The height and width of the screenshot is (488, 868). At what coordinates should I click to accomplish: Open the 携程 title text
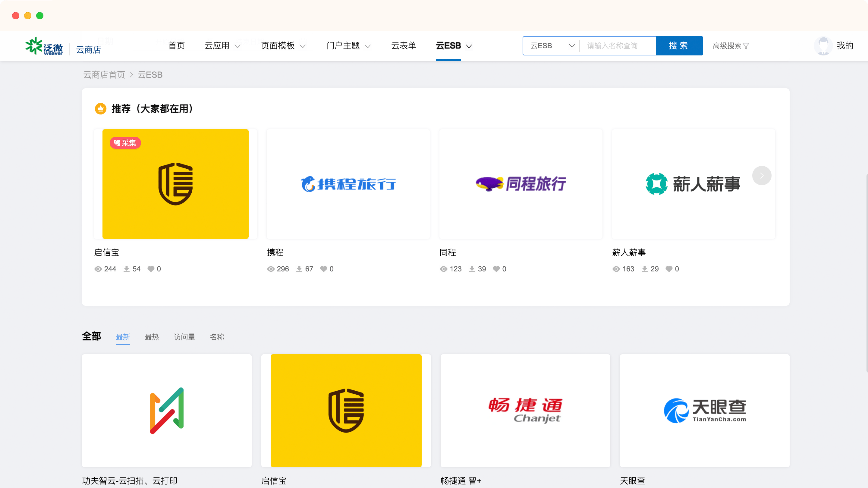pos(275,252)
